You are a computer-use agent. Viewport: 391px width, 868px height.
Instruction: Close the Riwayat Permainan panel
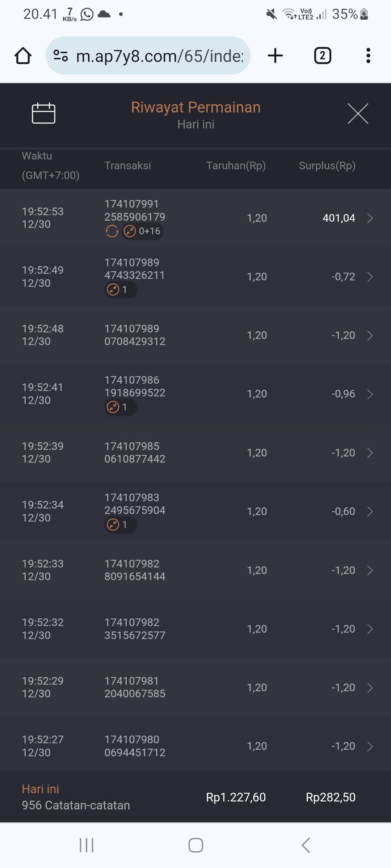tap(358, 114)
